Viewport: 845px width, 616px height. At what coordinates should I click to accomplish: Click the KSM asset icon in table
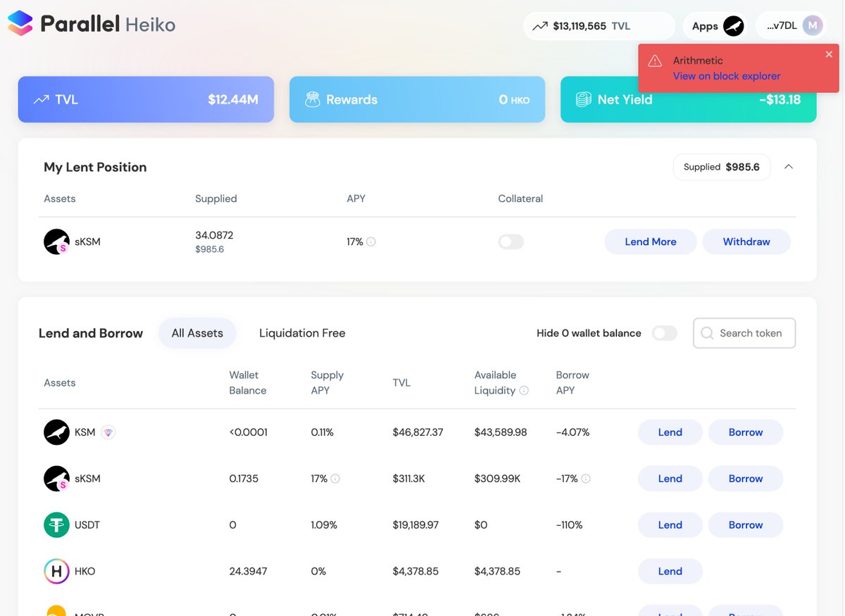(56, 432)
